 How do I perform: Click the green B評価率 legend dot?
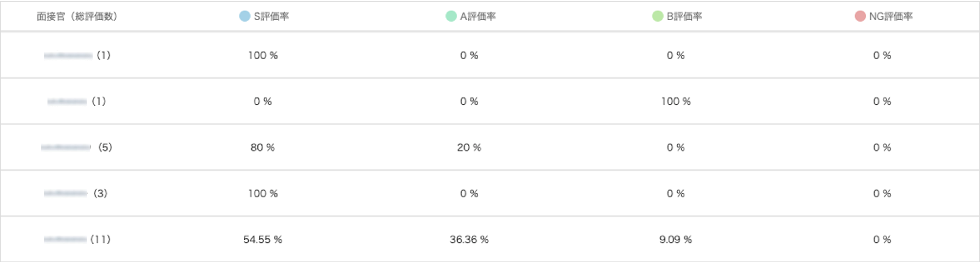tap(657, 16)
